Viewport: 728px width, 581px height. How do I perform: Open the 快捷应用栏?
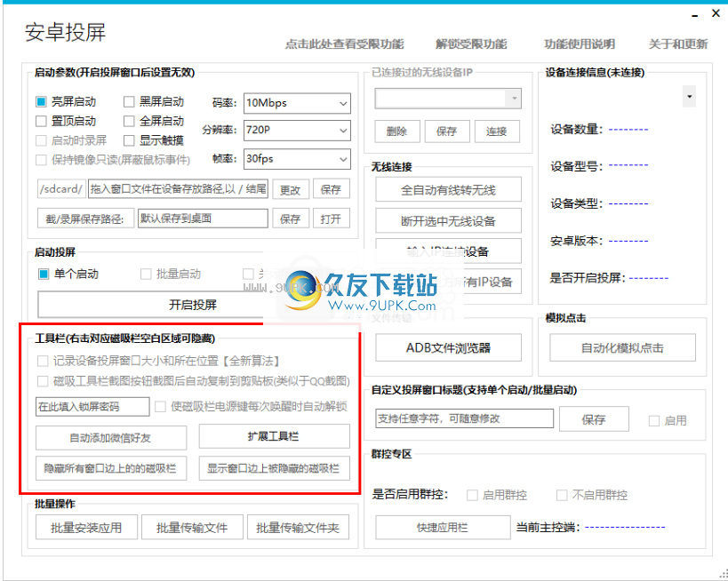443,528
